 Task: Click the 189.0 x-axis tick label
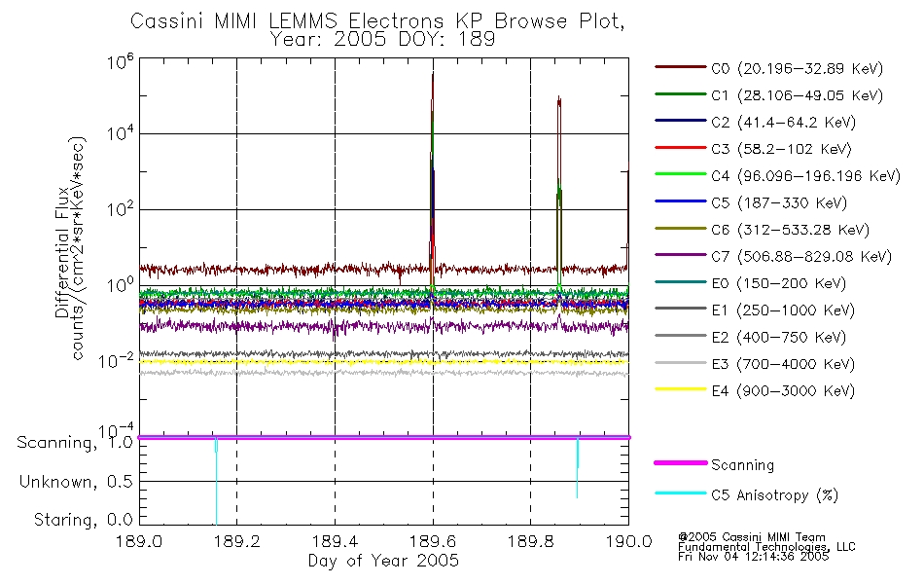coord(139,541)
